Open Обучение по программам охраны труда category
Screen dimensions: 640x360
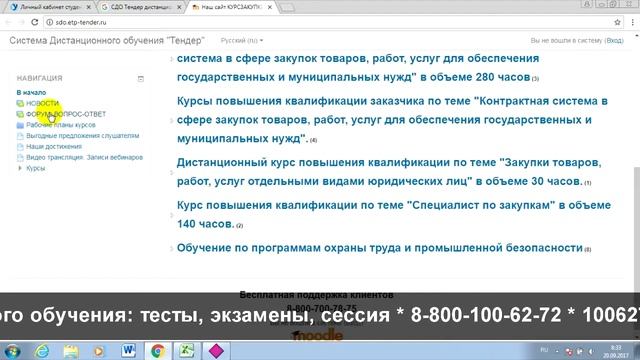point(380,248)
